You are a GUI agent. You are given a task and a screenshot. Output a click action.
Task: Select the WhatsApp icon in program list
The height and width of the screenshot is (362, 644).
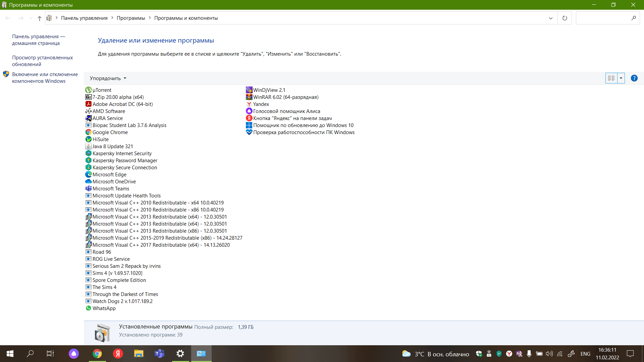(89, 308)
